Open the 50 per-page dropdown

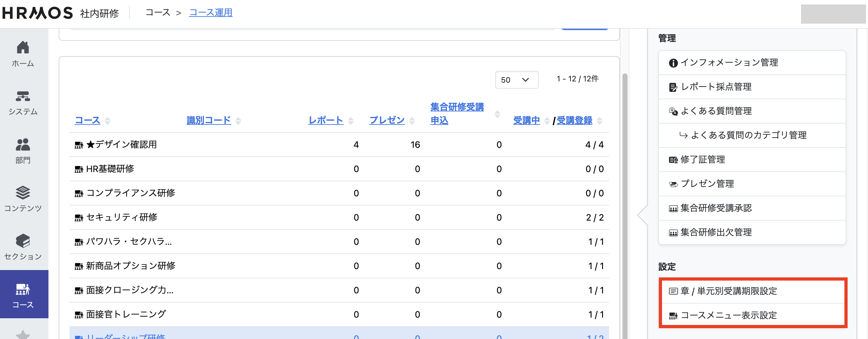(x=516, y=80)
